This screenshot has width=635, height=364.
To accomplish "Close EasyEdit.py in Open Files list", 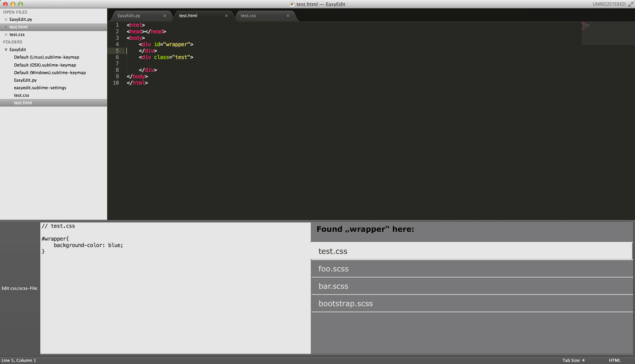I will [x=6, y=19].
